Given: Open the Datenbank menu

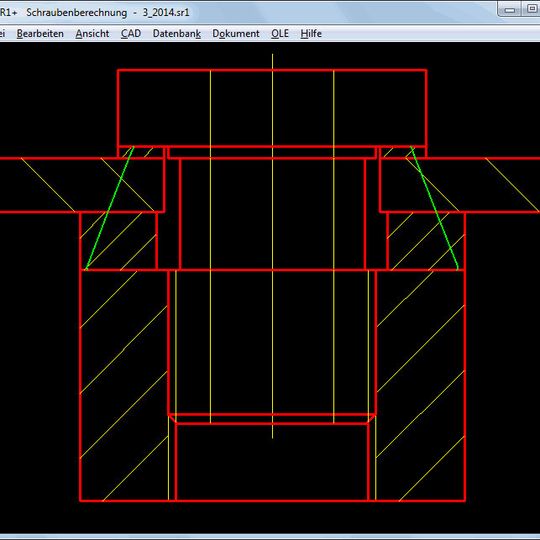Looking at the screenshot, I should [x=177, y=33].
